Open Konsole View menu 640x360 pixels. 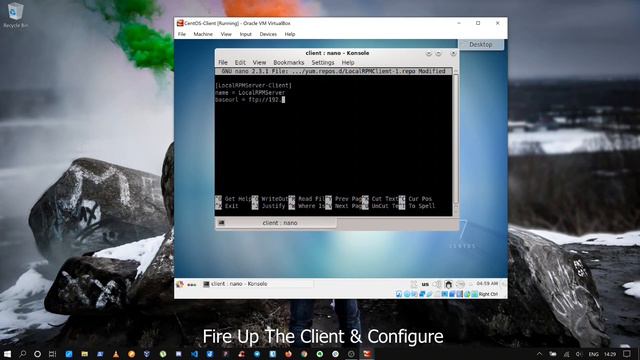[259, 62]
